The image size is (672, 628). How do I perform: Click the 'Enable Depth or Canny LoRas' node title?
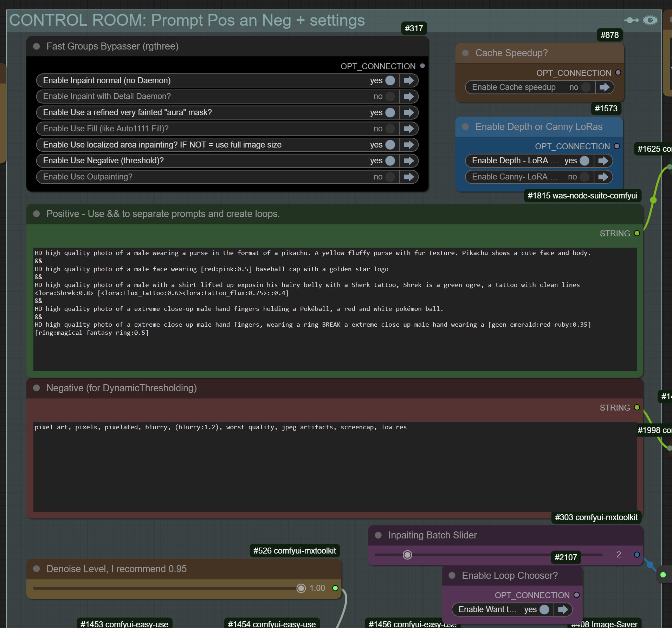click(x=539, y=127)
